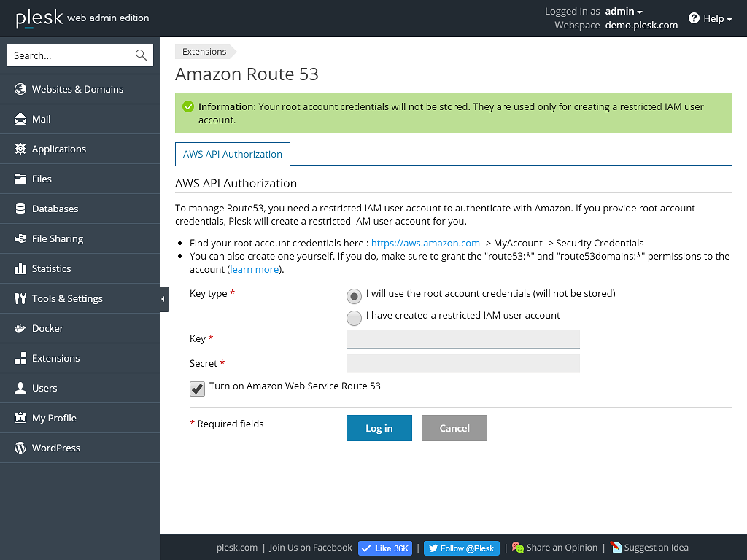Click the Mail envelope icon
This screenshot has height=560, width=747.
point(20,119)
